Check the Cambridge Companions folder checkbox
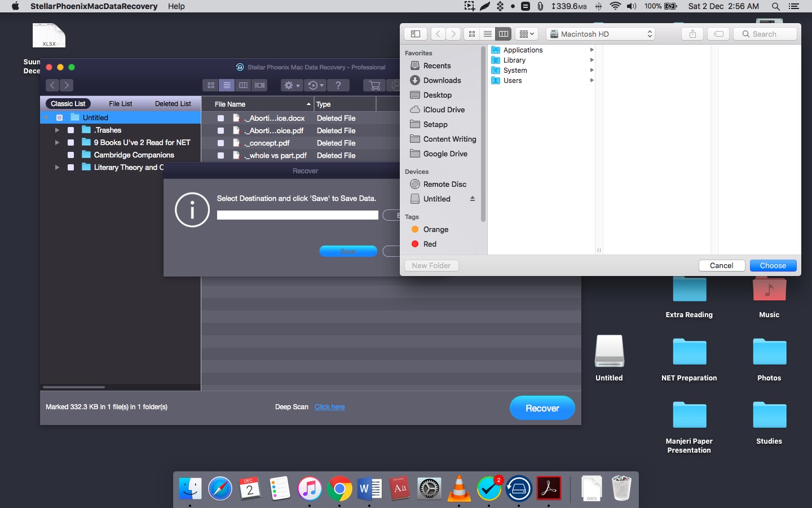The width and height of the screenshot is (812, 508). 70,155
